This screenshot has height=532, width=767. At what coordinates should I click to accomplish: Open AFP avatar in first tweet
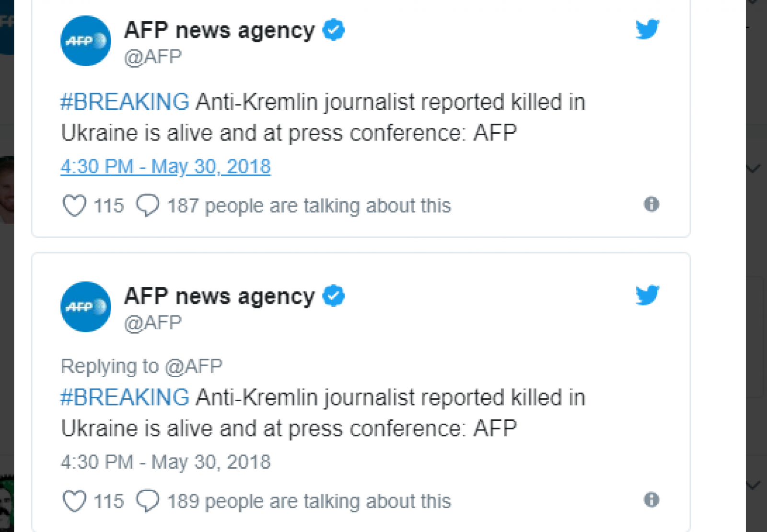coord(86,41)
